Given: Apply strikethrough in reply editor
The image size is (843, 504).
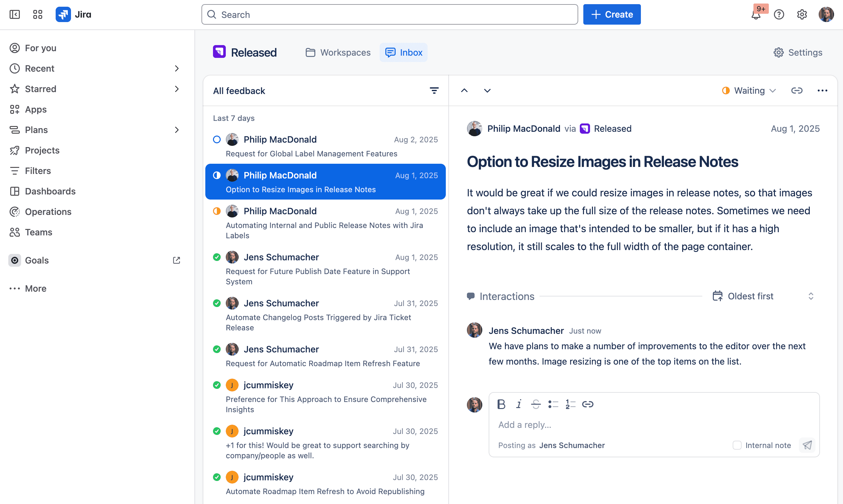Looking at the screenshot, I should click(x=536, y=404).
